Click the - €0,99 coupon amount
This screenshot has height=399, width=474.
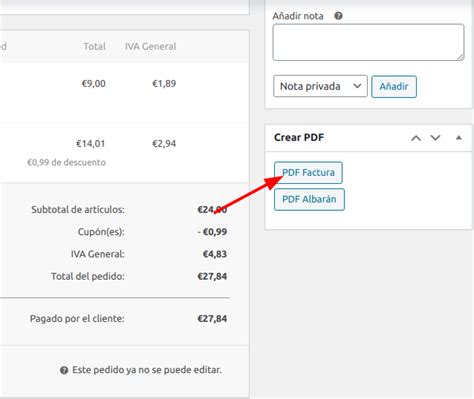point(212,232)
